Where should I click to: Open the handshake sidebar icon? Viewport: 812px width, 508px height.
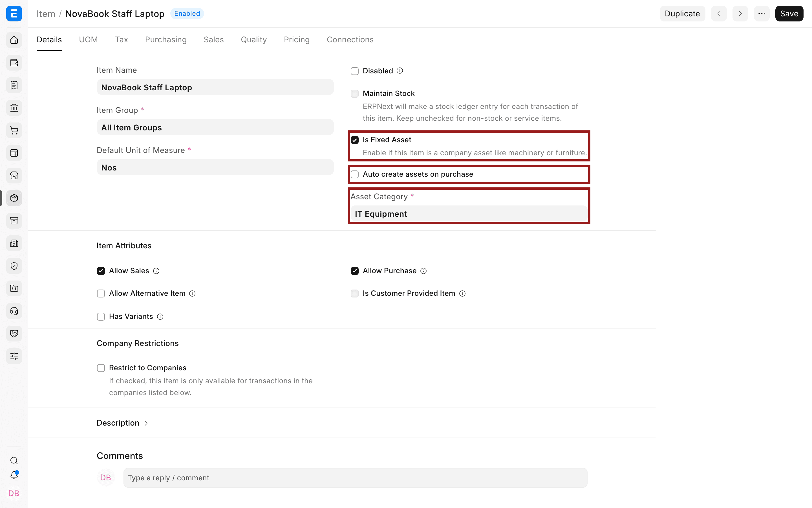click(14, 334)
